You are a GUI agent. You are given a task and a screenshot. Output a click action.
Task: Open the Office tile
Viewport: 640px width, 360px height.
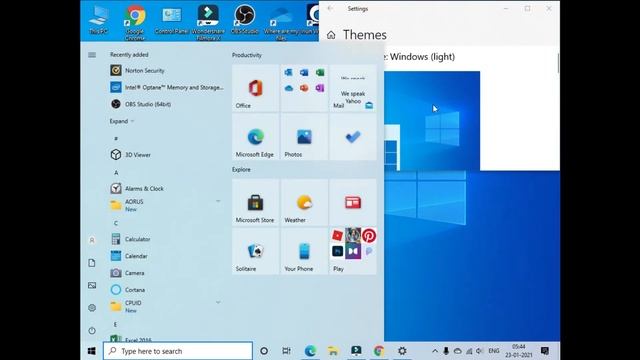(256, 89)
